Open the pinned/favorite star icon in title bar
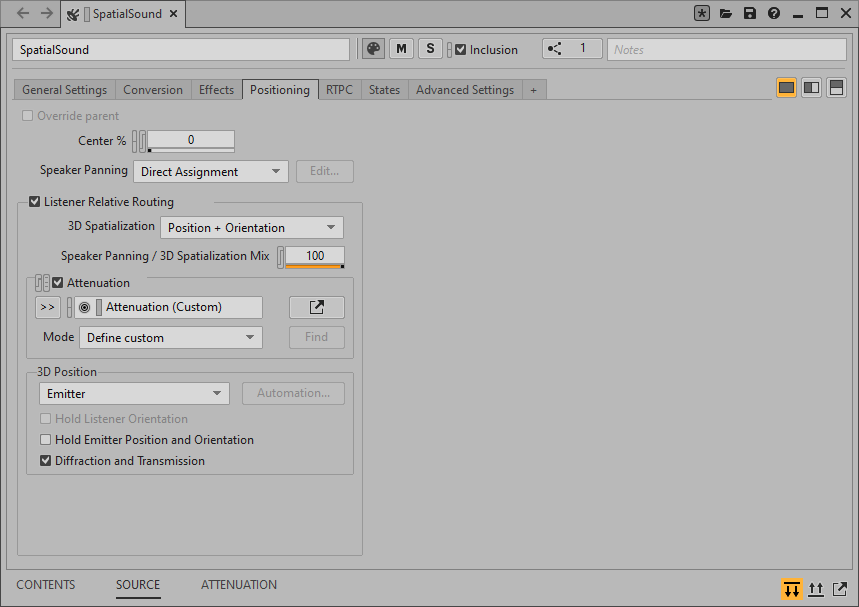The width and height of the screenshot is (859, 607). [702, 14]
